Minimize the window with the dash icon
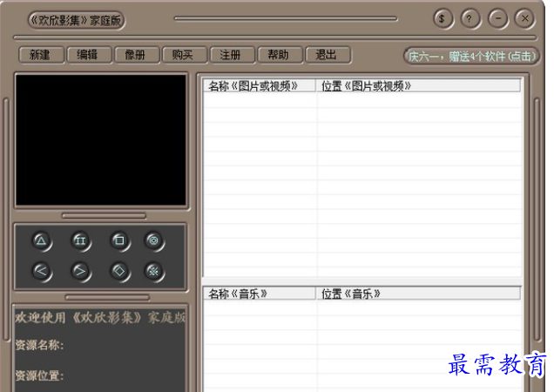The width and height of the screenshot is (554, 392). (498, 18)
